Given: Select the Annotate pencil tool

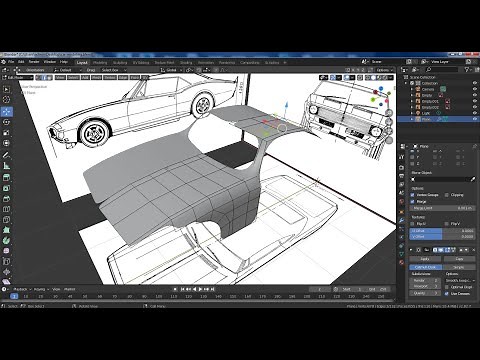Looking at the screenshot, I should pos(6,155).
